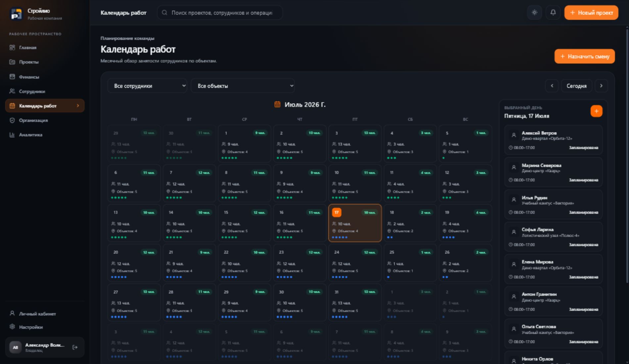Click avatar icon of Ольга Светлова
This screenshot has height=364, width=629.
[514, 329]
